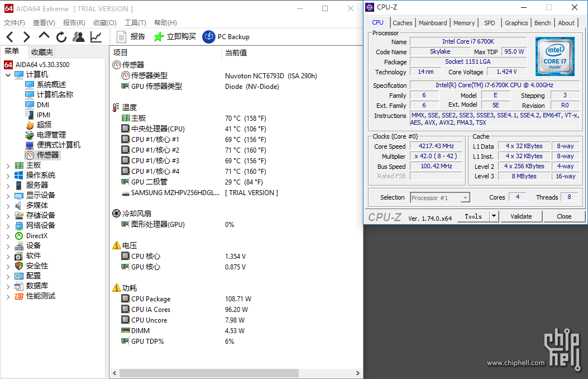Open the 查看(V) menu

tap(44, 23)
